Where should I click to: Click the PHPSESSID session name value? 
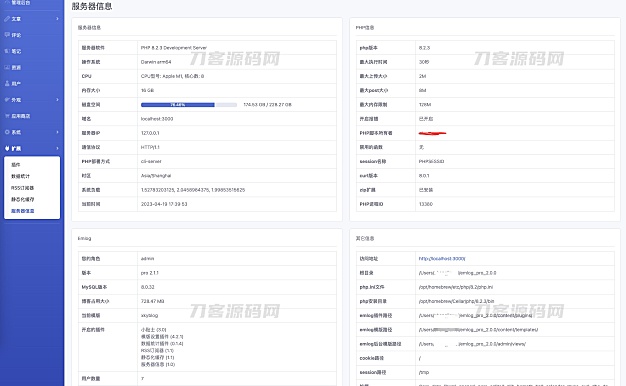432,162
